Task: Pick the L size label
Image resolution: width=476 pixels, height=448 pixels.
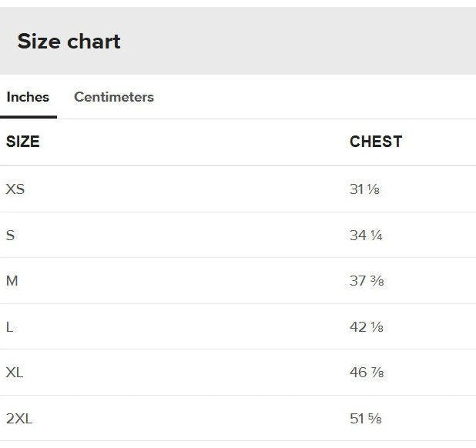Action: (x=10, y=327)
